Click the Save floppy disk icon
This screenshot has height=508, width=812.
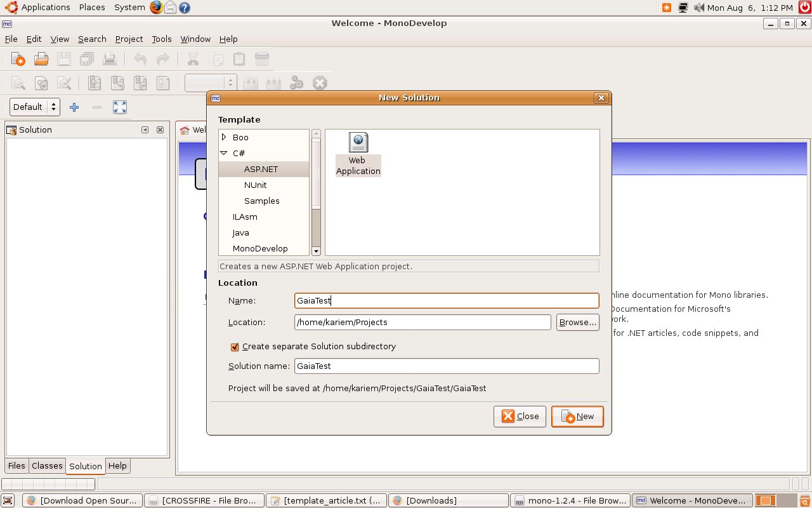pos(64,59)
